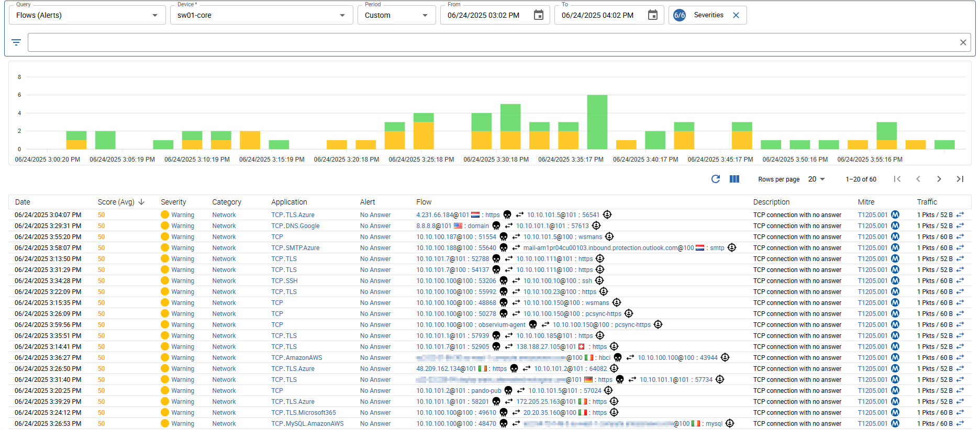The height and width of the screenshot is (430, 980).
Task: Refresh the alerts table
Action: 716,179
